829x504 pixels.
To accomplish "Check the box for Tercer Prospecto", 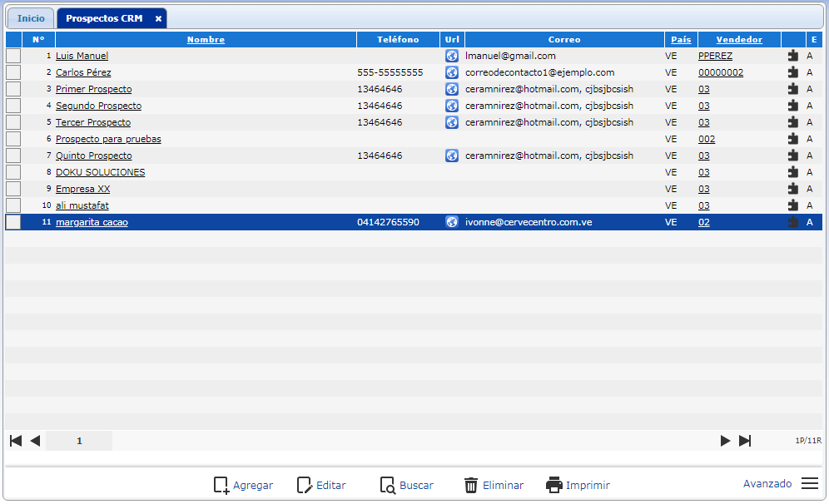I will 13,122.
